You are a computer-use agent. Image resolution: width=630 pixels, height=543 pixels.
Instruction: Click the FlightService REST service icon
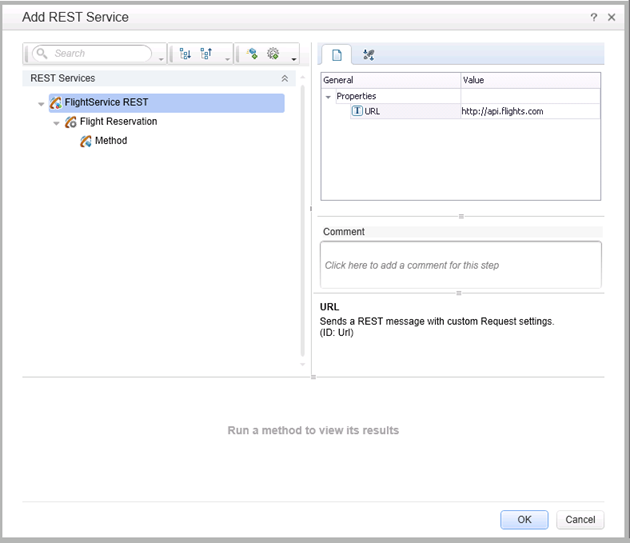pos(56,103)
